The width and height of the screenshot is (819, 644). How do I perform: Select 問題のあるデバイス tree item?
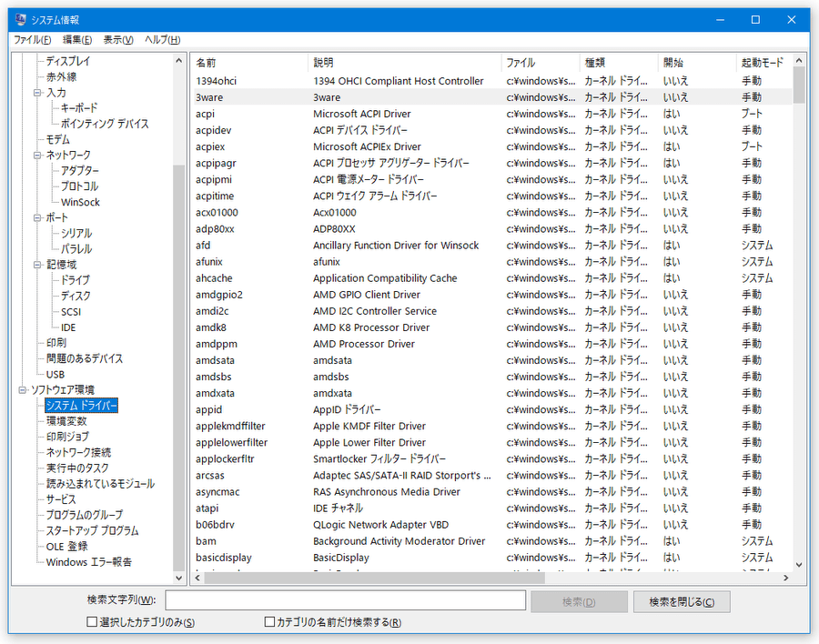coord(85,358)
